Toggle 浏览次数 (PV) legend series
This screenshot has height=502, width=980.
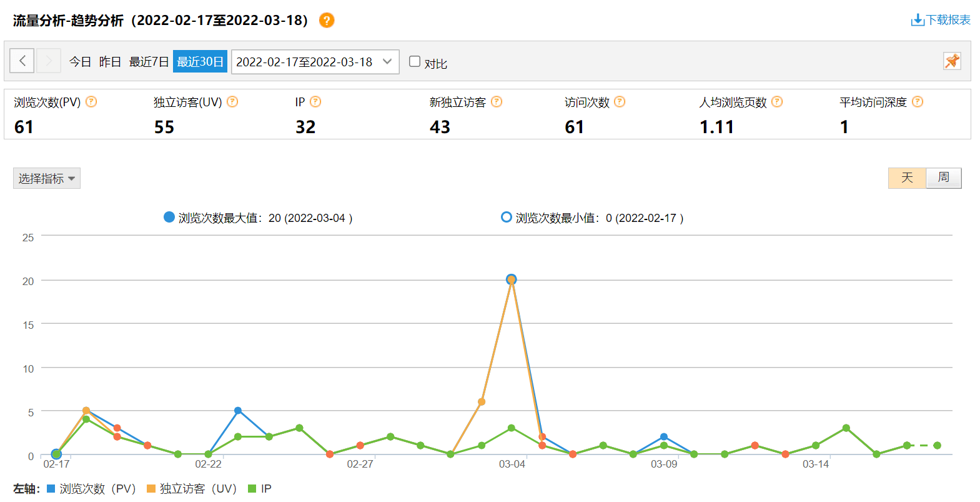point(91,489)
